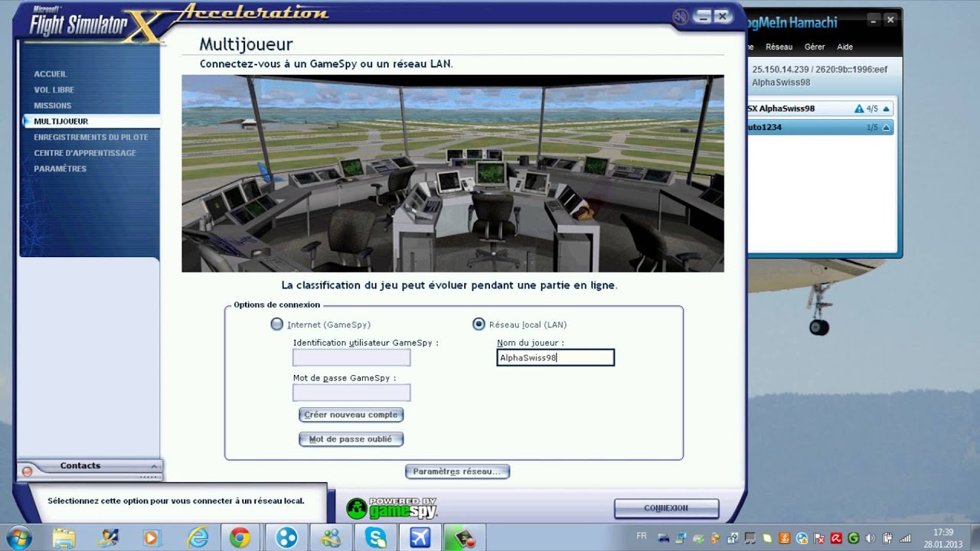This screenshot has width=980, height=551.
Task: Toggle the mute sound icon in title bar
Action: click(x=679, y=17)
